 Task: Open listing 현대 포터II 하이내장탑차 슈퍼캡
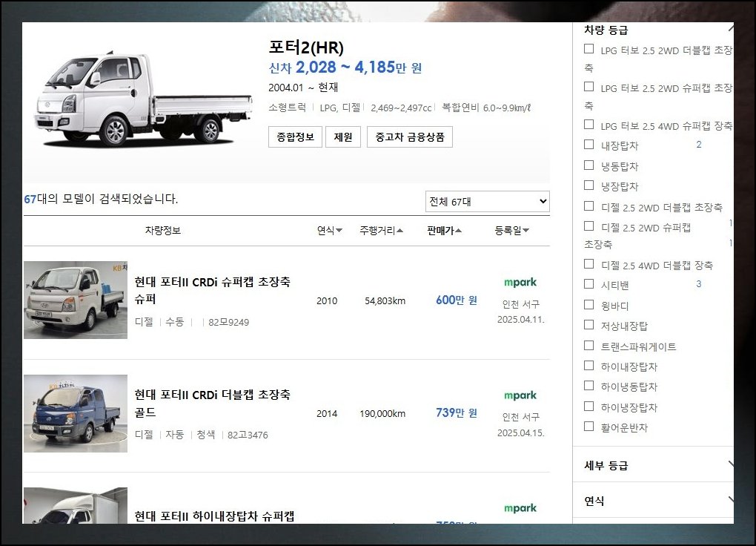pyautogui.click(x=214, y=516)
